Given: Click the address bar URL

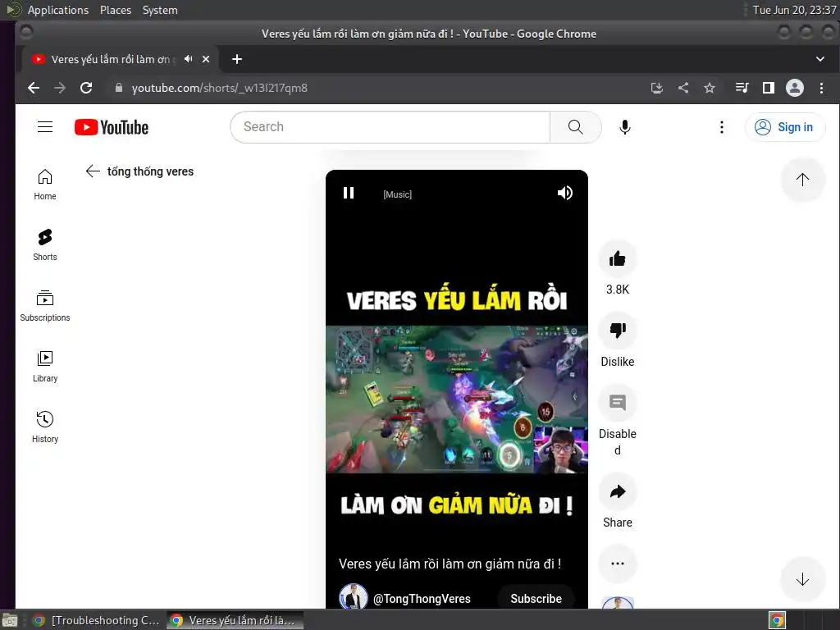Looking at the screenshot, I should pyautogui.click(x=220, y=88).
